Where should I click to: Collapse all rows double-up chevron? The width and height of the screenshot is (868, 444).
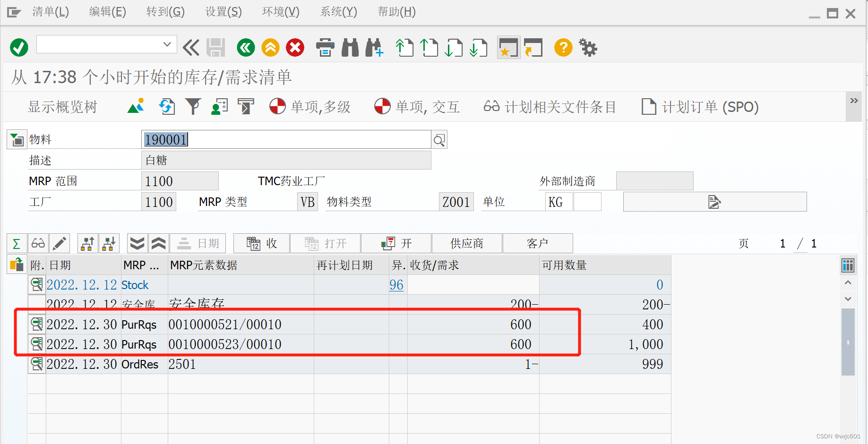(159, 244)
